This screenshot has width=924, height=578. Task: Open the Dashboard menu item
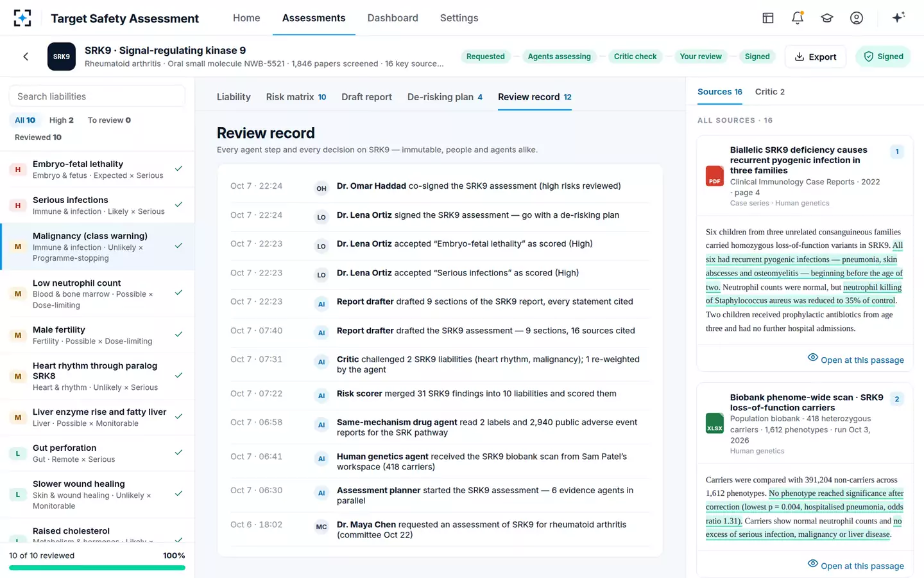point(393,18)
